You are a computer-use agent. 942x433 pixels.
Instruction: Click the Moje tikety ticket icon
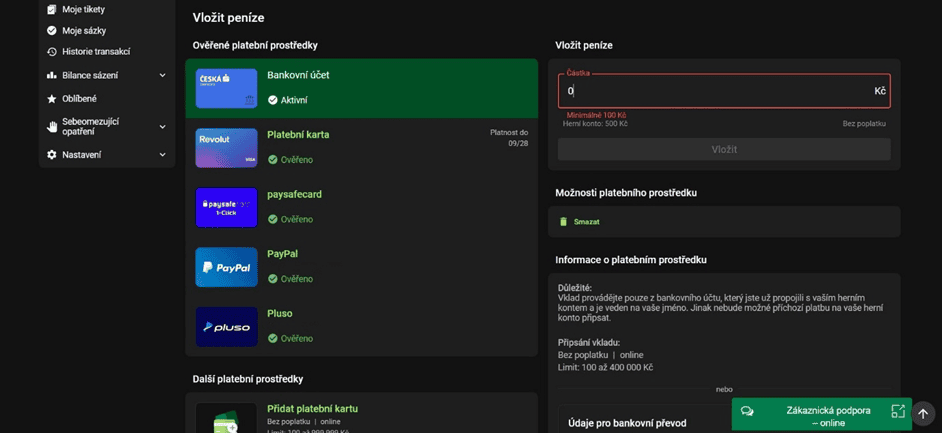(52, 10)
